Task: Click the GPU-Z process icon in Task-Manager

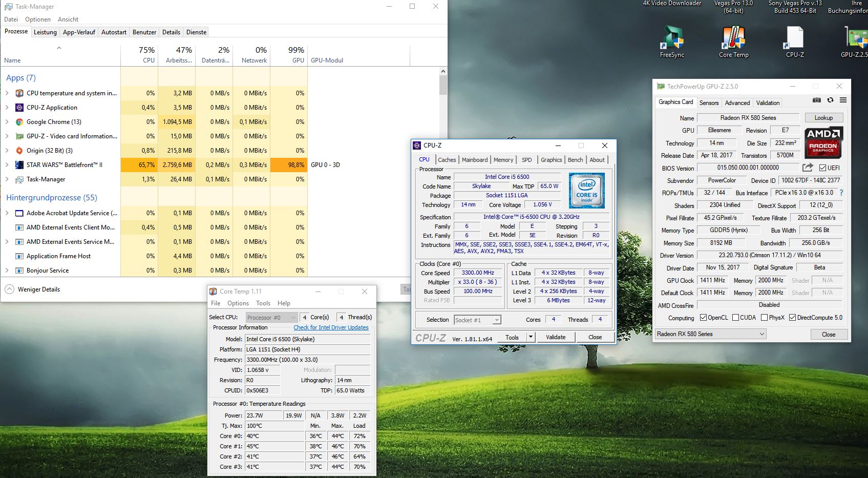Action: pos(19,136)
